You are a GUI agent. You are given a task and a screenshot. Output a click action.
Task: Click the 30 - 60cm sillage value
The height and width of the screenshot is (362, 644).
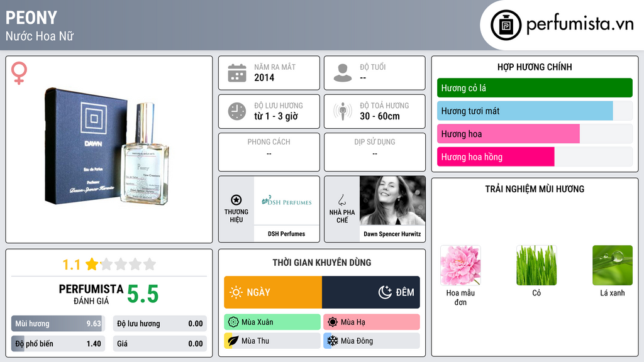tap(380, 116)
